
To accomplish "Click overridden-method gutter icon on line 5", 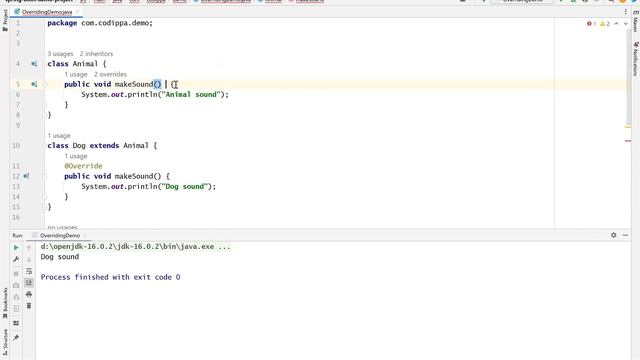I will [x=34, y=84].
